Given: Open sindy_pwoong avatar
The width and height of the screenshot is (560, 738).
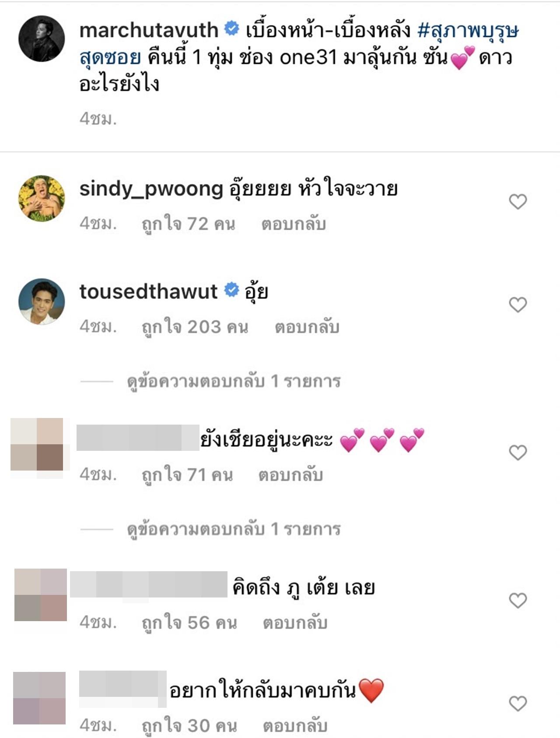Looking at the screenshot, I should pos(42,198).
